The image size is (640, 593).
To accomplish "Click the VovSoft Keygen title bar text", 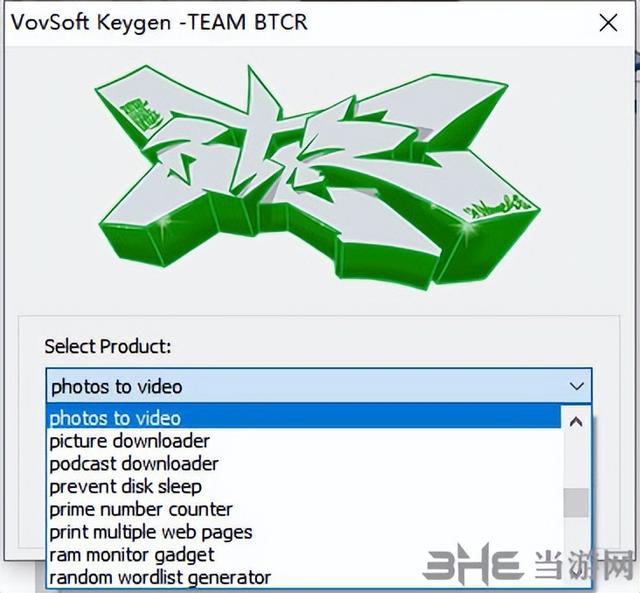I will pos(159,22).
